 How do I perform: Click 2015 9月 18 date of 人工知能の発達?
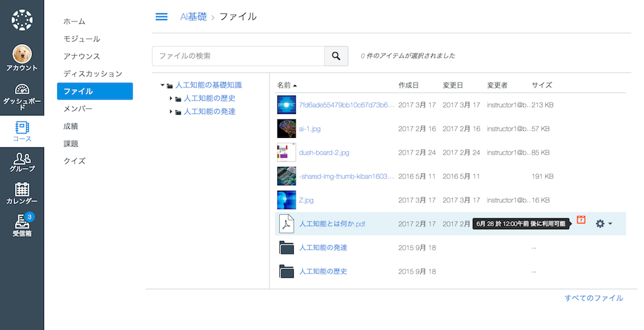click(x=417, y=247)
